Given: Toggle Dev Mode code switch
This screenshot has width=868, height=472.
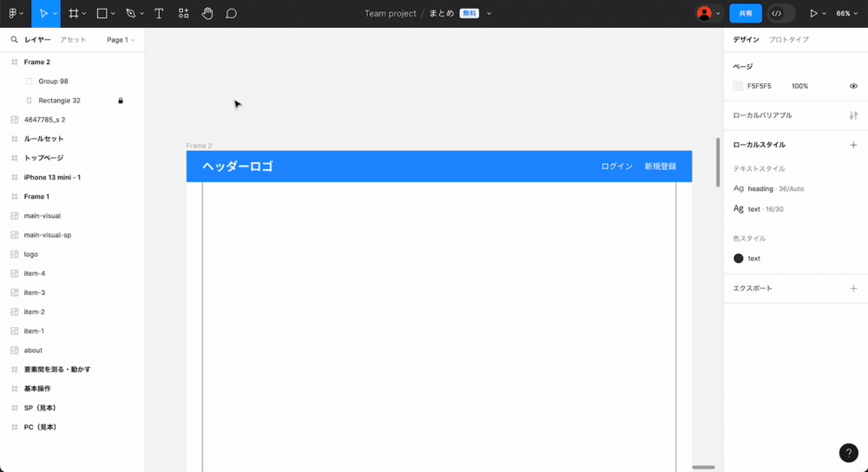Looking at the screenshot, I should [782, 13].
